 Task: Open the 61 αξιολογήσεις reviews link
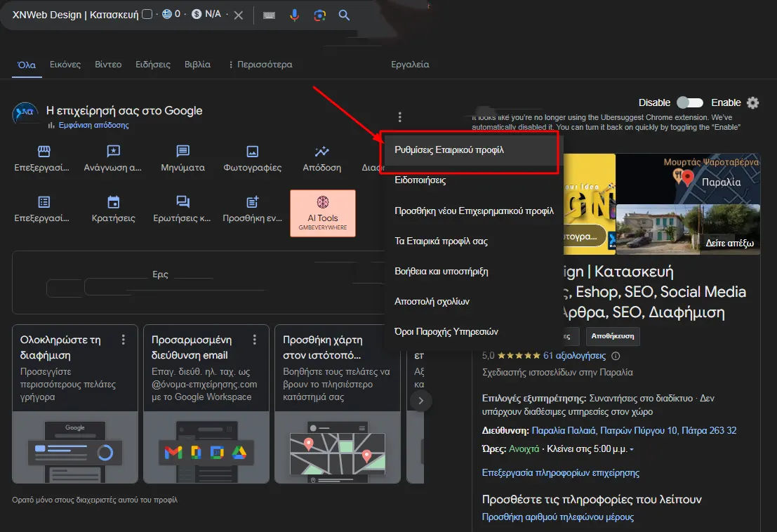574,355
